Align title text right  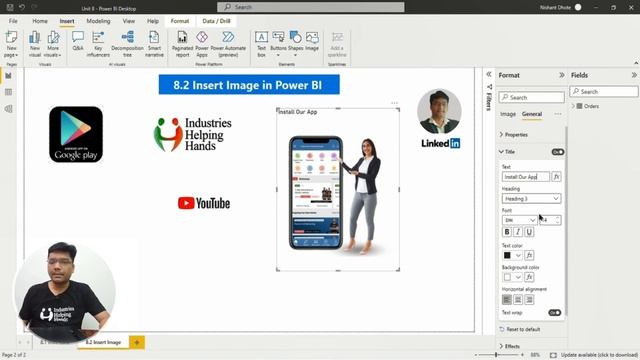529,300
